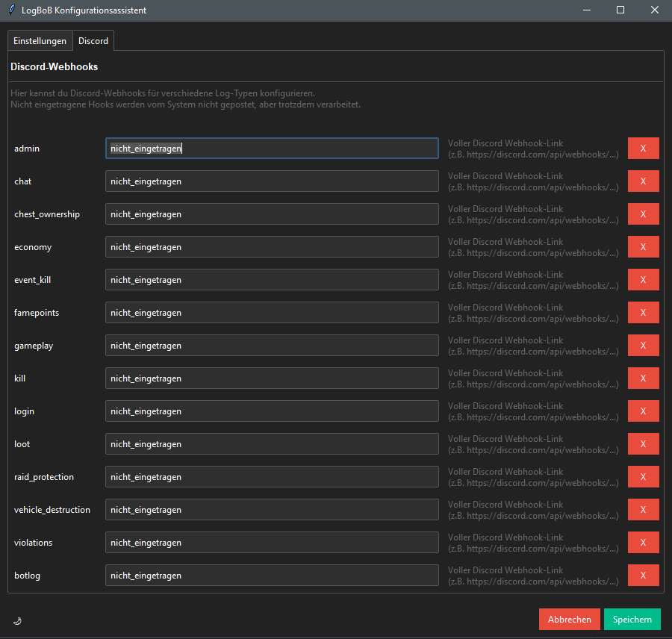Focus the kill webhook input field
The image size is (672, 639).
point(272,378)
